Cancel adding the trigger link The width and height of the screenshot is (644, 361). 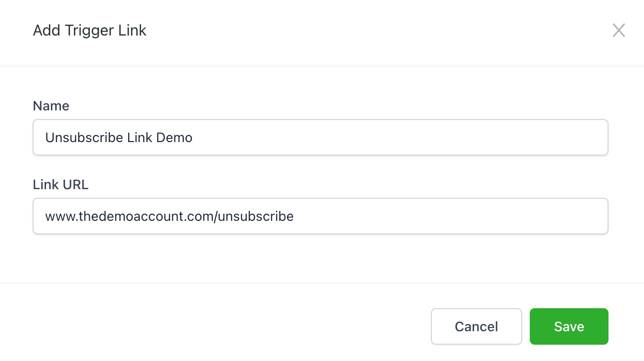coord(476,326)
